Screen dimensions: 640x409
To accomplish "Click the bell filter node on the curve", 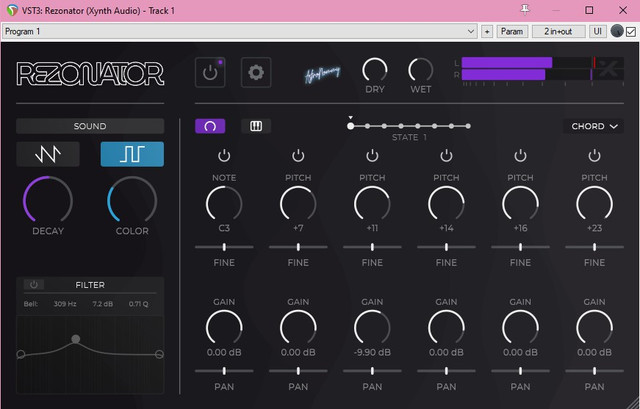I will tap(76, 339).
